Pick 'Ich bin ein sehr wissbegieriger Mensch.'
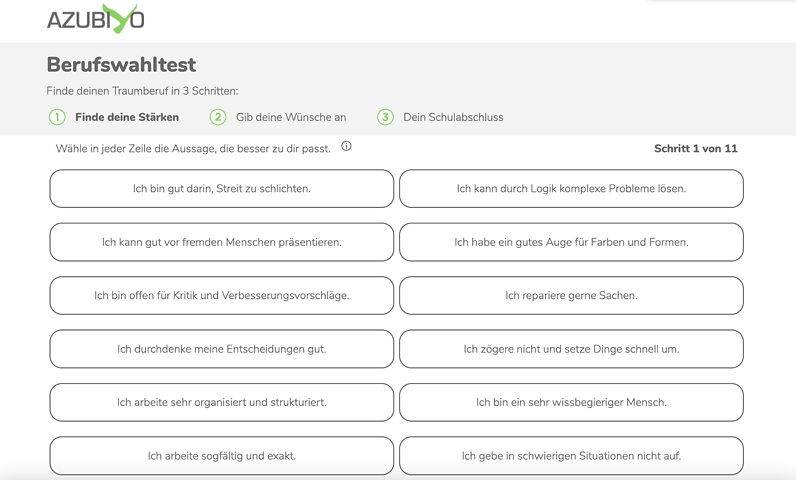The image size is (796, 480). click(572, 402)
